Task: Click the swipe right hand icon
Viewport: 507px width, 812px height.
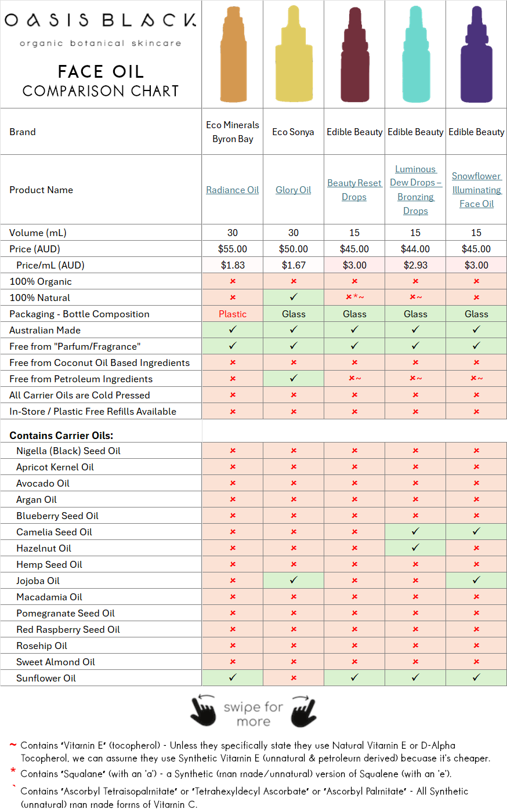Action: [304, 710]
